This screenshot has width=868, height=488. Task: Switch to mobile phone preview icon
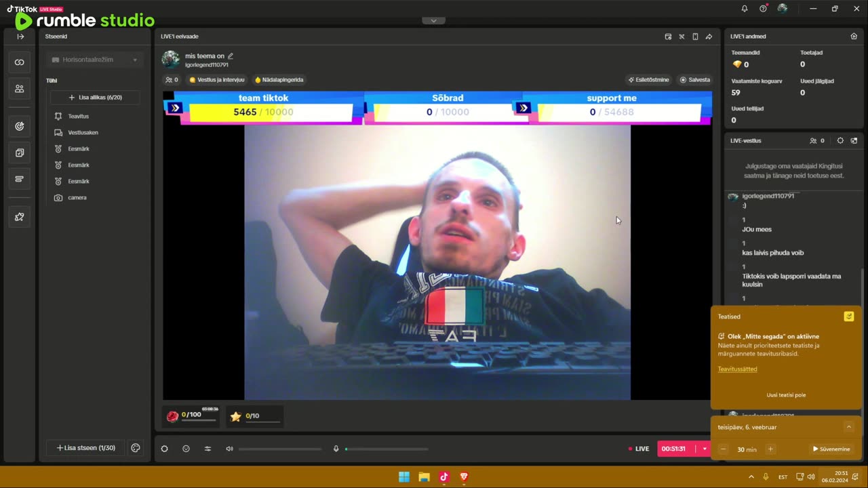[695, 37]
